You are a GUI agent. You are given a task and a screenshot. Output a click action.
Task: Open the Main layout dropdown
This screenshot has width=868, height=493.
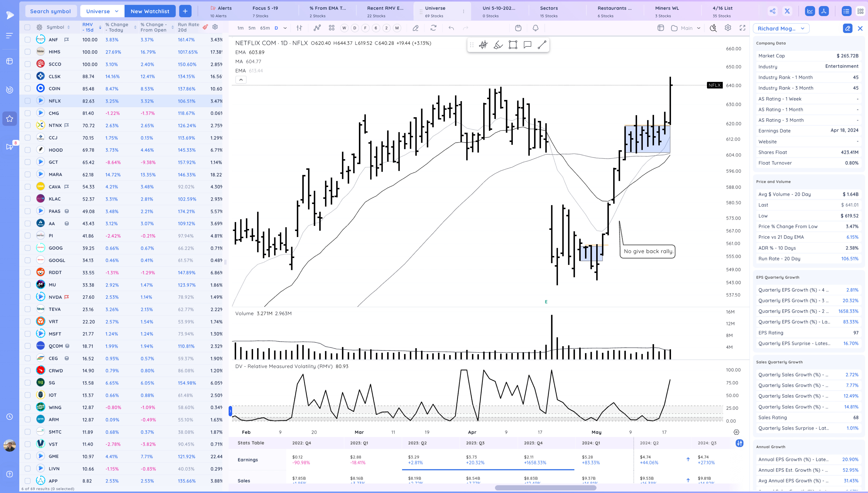click(x=686, y=28)
